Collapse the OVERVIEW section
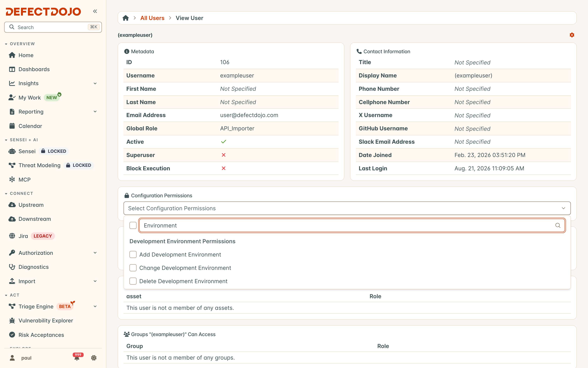The width and height of the screenshot is (588, 368). 20,44
